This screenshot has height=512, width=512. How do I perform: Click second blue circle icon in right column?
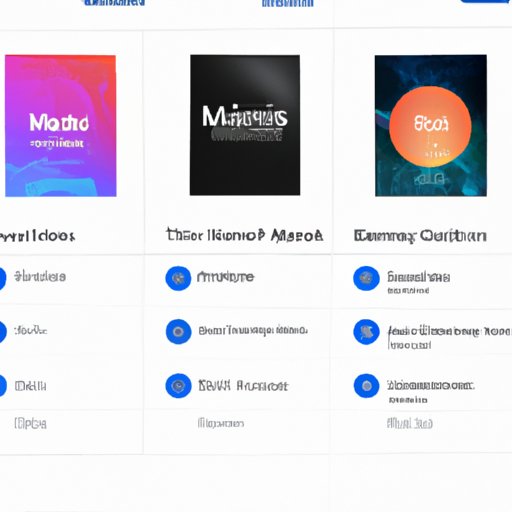366,332
